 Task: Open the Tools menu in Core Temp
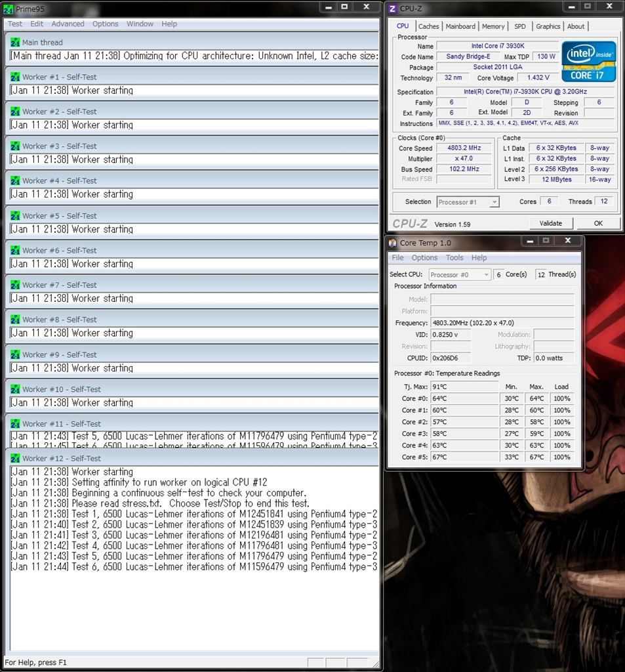[x=454, y=258]
